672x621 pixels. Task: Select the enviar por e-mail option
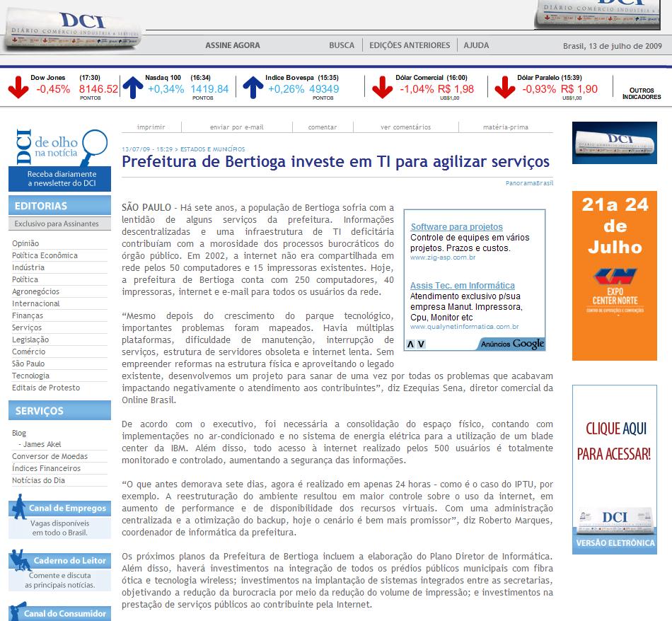tap(236, 127)
